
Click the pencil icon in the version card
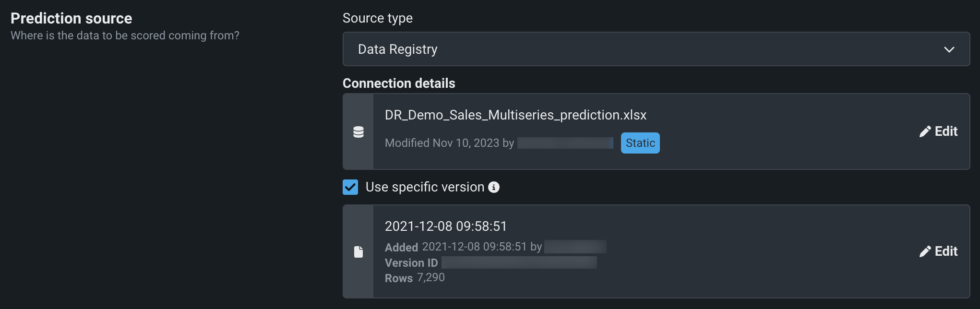[925, 251]
